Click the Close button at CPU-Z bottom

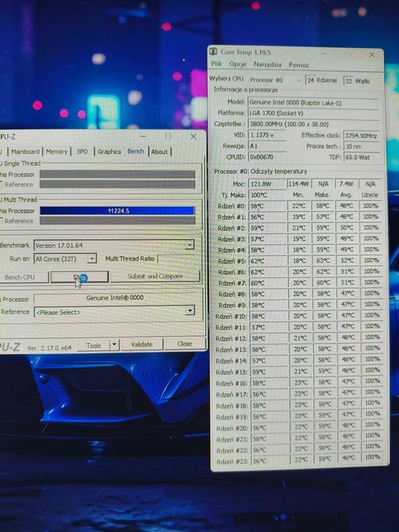185,344
